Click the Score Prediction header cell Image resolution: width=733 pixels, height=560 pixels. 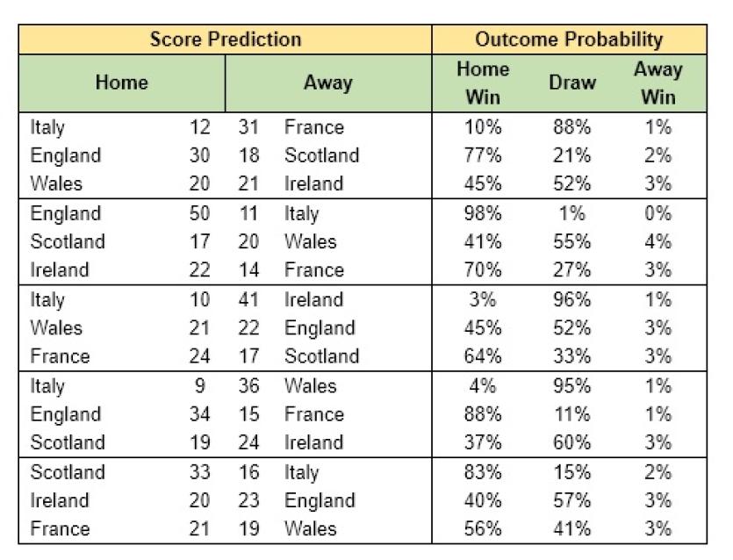point(226,39)
